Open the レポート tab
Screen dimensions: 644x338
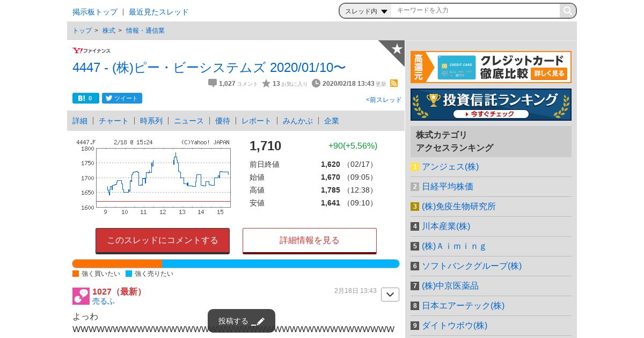pyautogui.click(x=257, y=121)
